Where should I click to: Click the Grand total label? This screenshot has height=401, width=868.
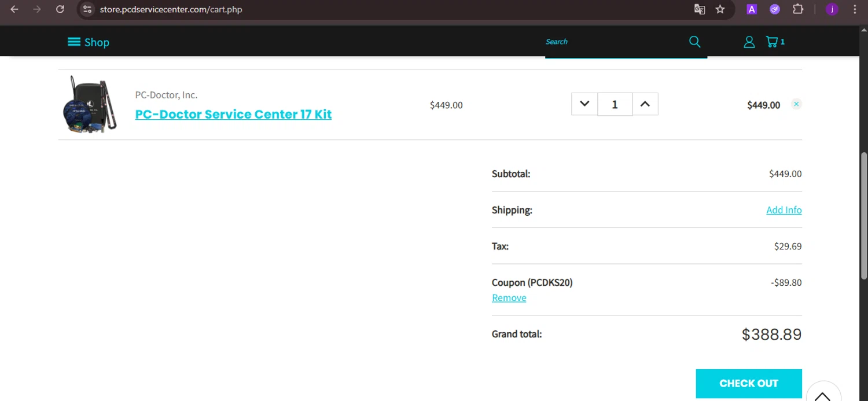coord(517,334)
